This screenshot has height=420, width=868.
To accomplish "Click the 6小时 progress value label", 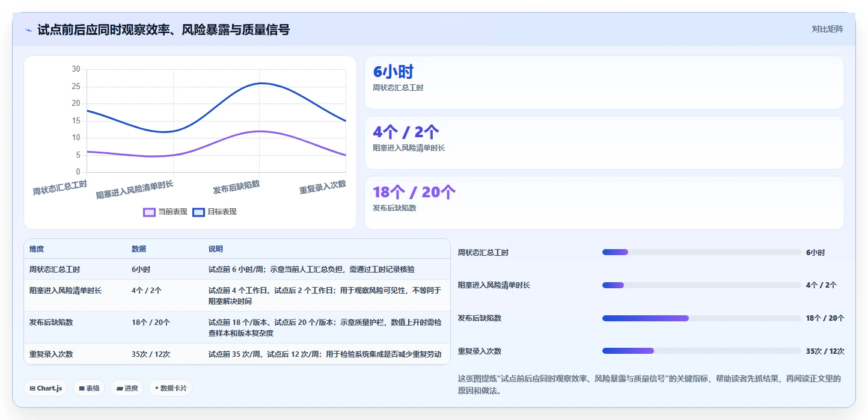I will click(815, 253).
